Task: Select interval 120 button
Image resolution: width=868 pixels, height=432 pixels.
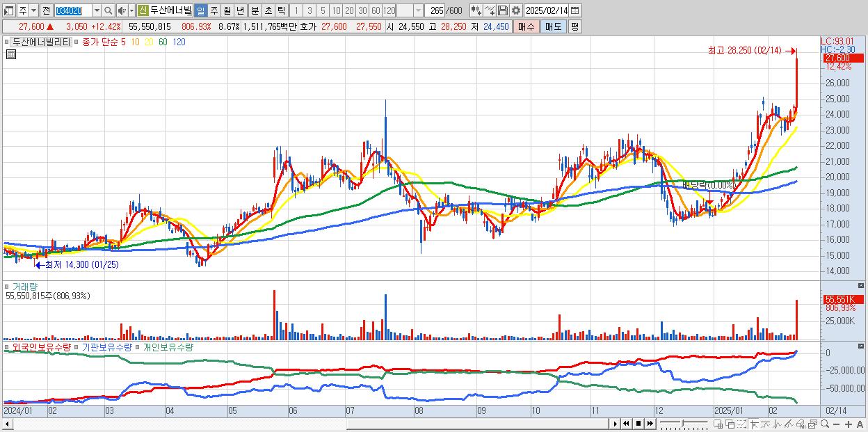Action: pyautogui.click(x=389, y=10)
